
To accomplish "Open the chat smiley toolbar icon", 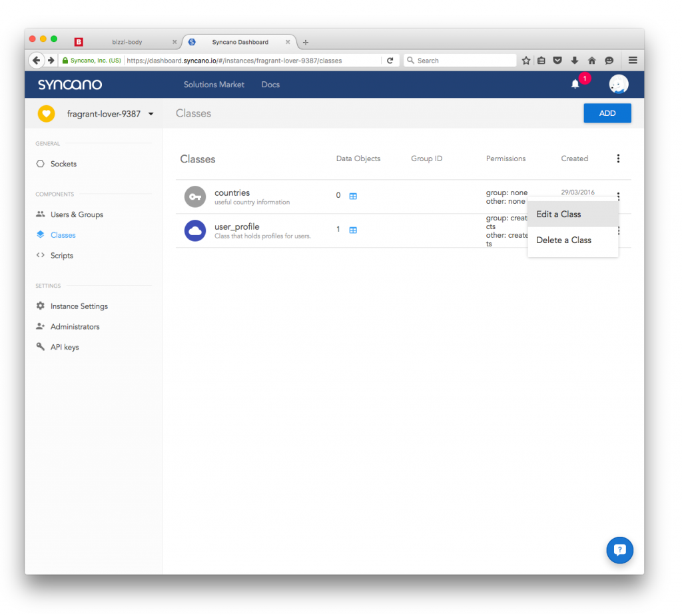I will pyautogui.click(x=609, y=61).
